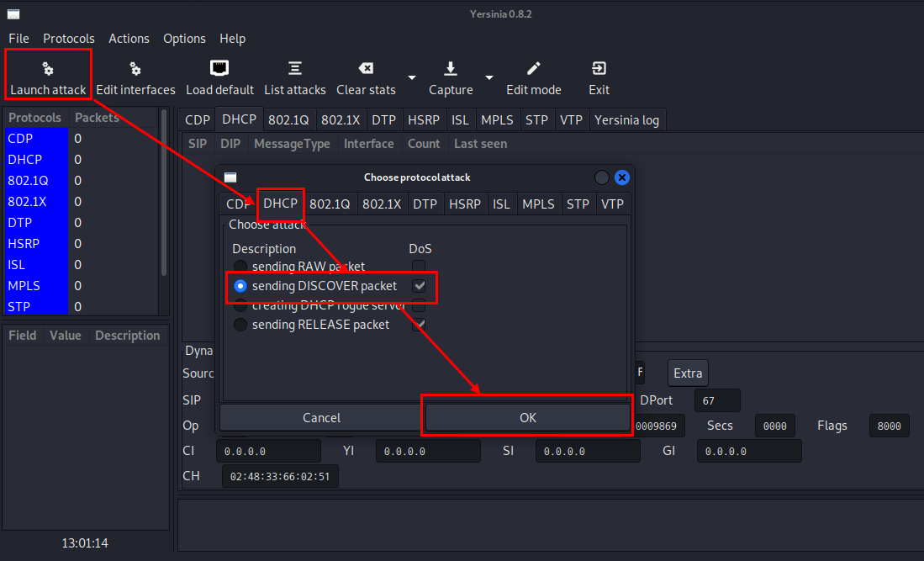Open the Actions menu
Image resolution: width=924 pixels, height=561 pixels.
coord(129,39)
